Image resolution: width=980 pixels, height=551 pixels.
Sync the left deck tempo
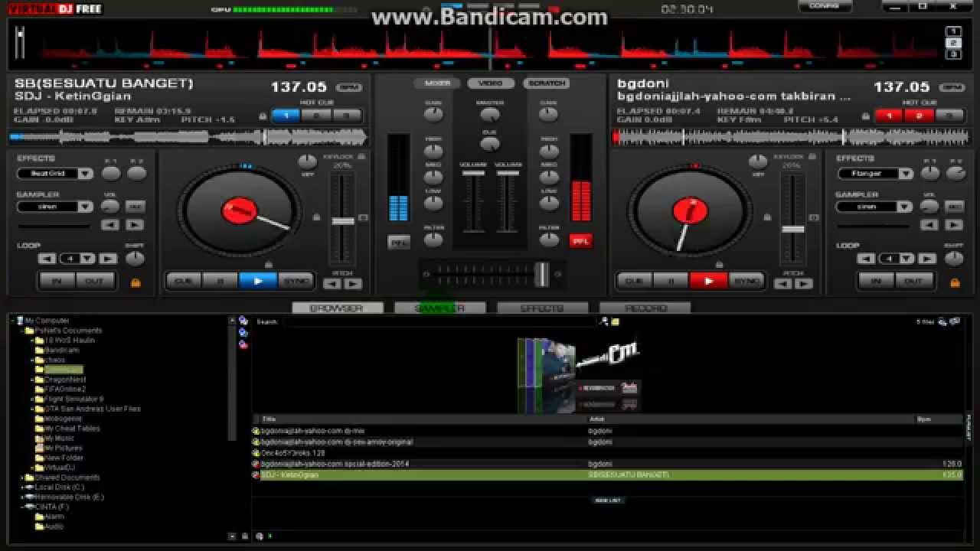click(296, 281)
